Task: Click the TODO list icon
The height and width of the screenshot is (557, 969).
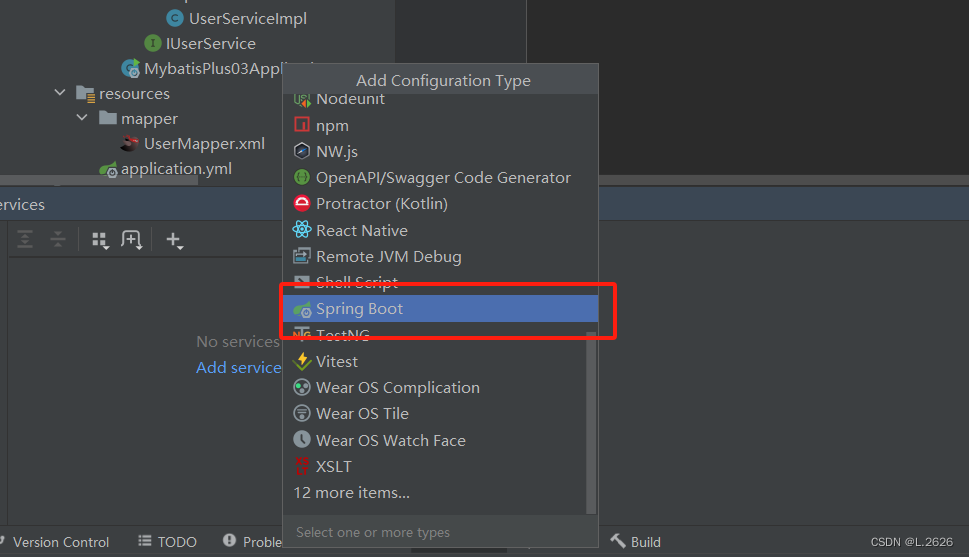Action: (145, 541)
